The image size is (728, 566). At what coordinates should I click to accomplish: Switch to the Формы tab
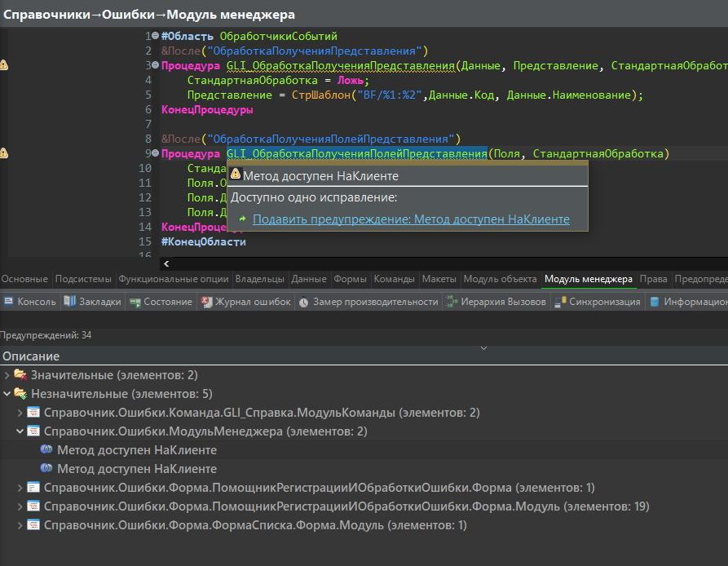point(350,278)
